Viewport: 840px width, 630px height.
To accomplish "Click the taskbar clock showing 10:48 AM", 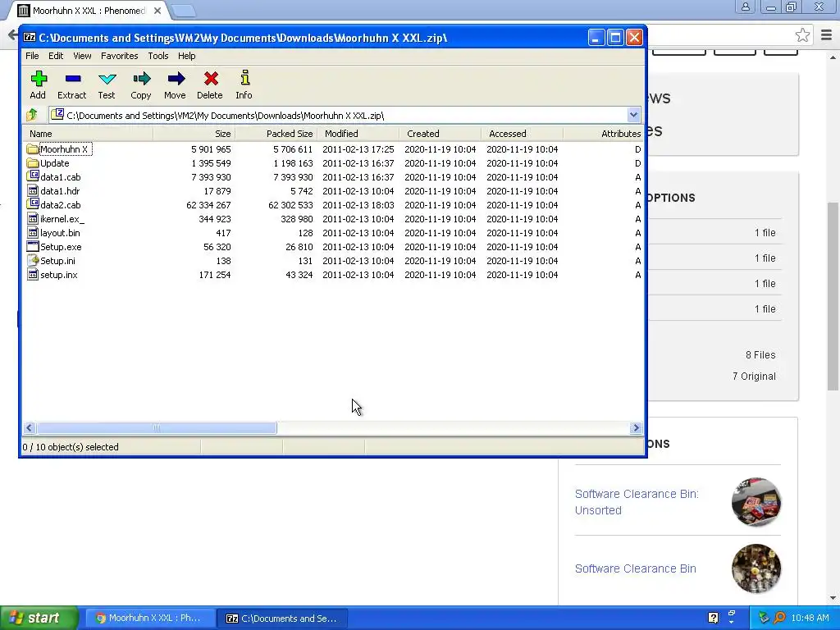I will pos(810,618).
